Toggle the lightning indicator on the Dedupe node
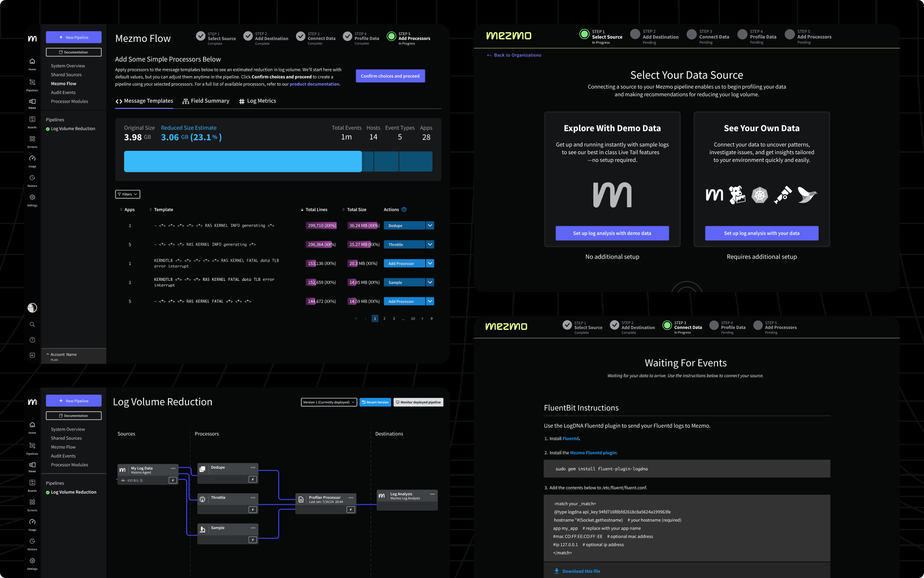 (253, 479)
